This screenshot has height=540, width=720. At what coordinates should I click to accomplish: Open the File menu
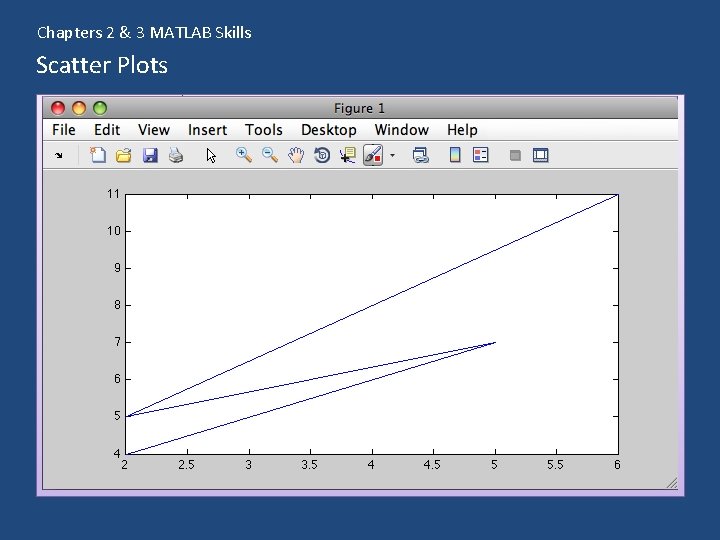(64, 130)
